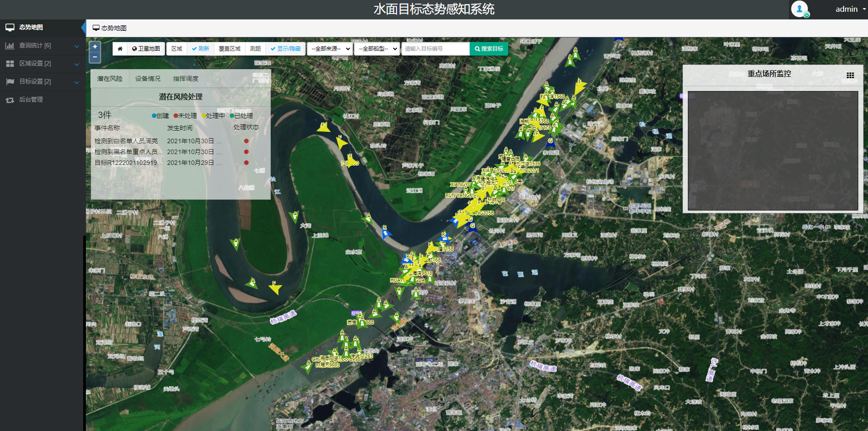Switch to 卫星地图 satellite map view

(146, 49)
